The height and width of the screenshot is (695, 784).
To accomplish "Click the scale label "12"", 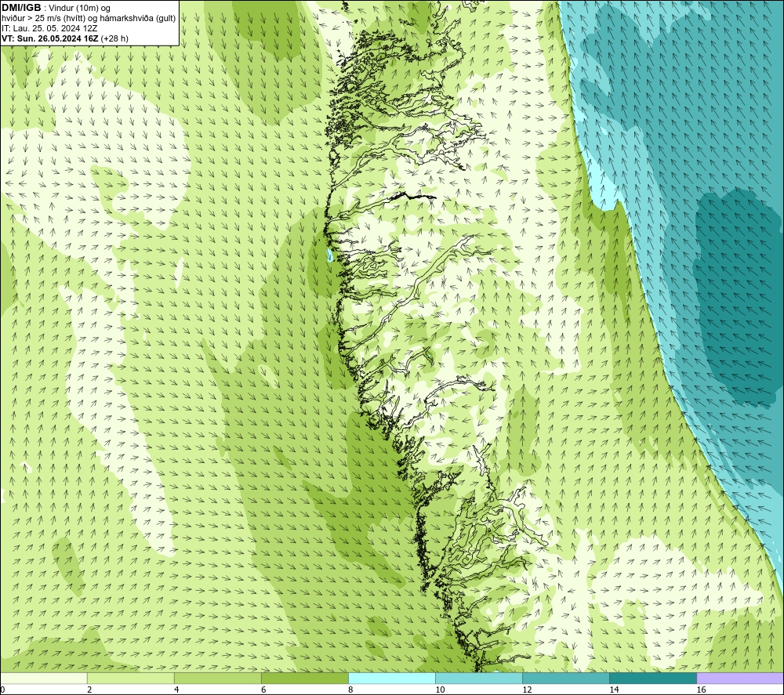I will [x=527, y=690].
